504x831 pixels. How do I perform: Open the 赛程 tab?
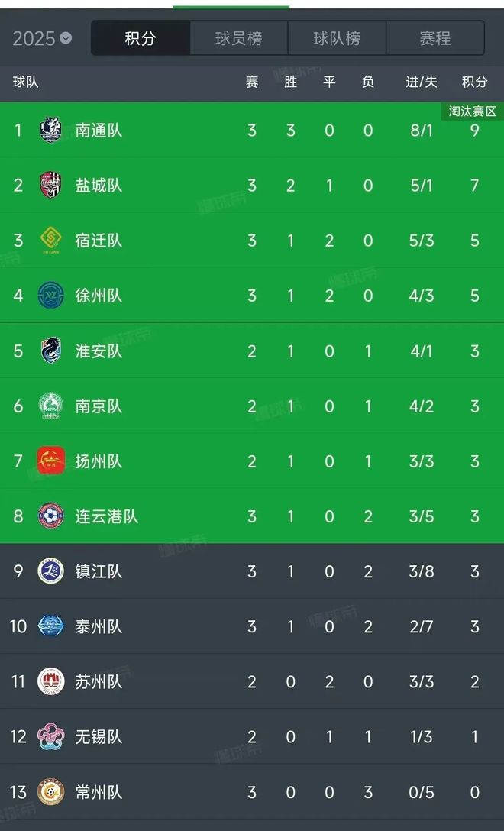435,38
